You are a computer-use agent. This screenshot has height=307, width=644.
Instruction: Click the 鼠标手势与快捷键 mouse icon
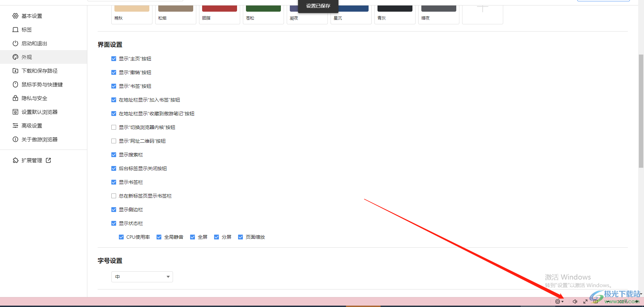point(15,84)
